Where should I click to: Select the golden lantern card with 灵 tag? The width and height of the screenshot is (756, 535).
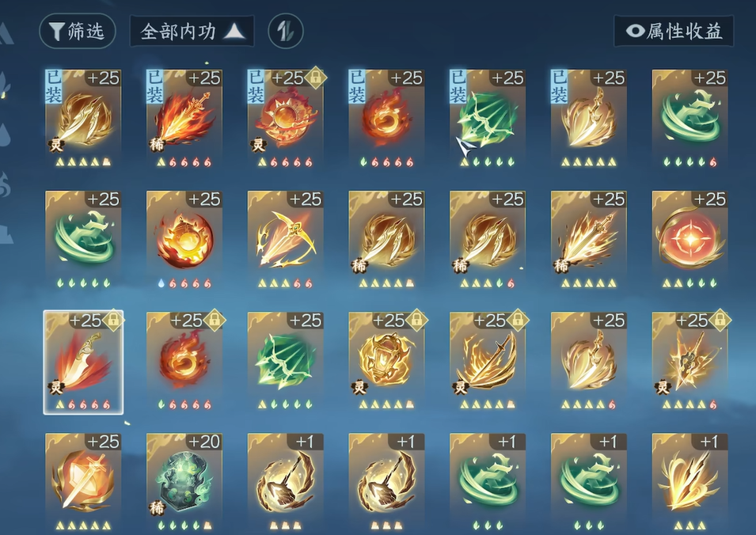pyautogui.click(x=386, y=362)
